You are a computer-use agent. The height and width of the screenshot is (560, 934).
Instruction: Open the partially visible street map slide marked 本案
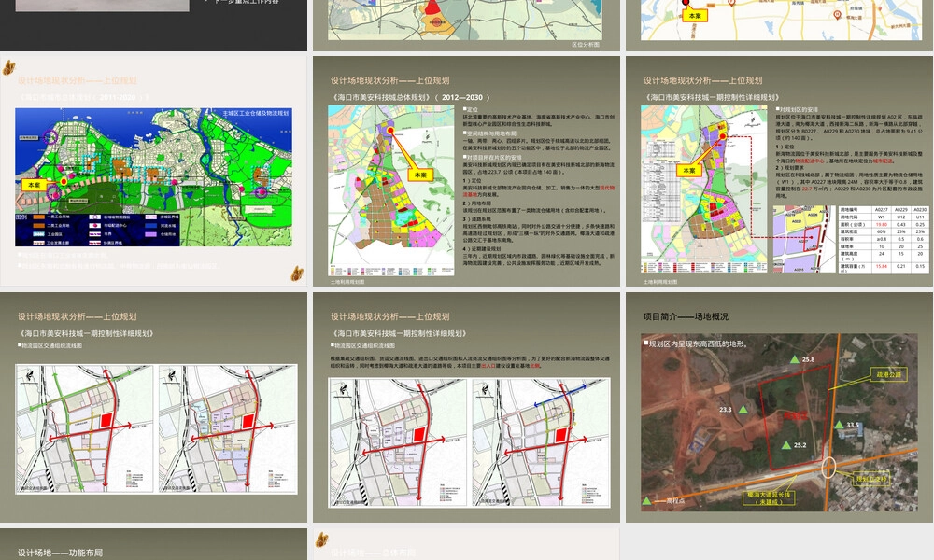pos(780,25)
